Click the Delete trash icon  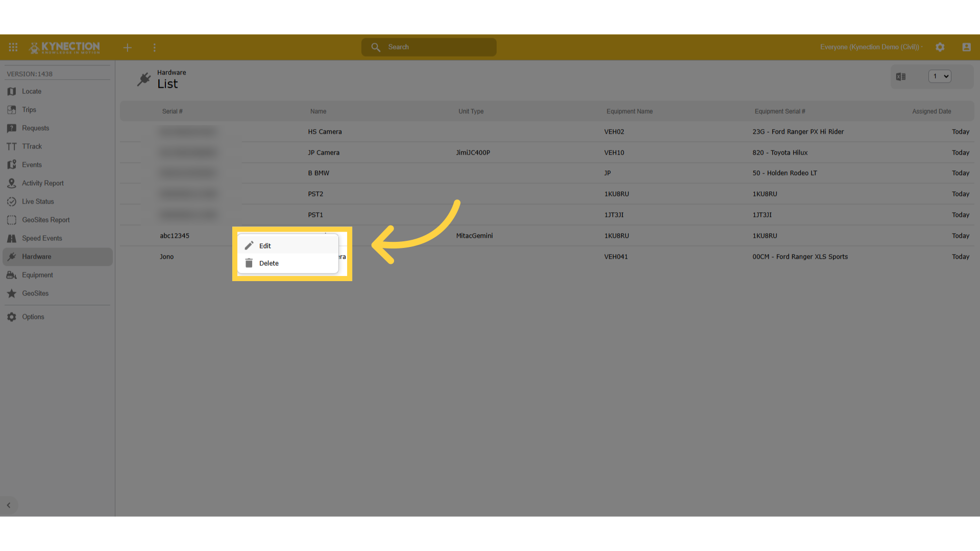point(249,263)
